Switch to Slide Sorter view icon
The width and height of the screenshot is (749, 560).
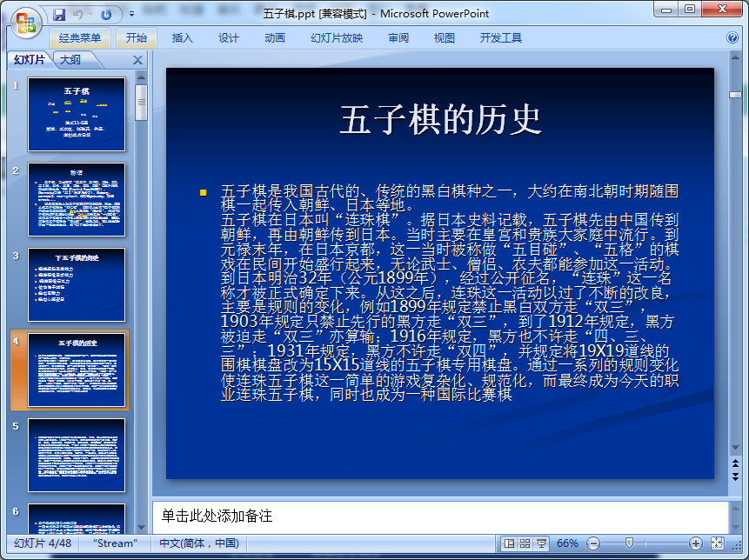click(x=525, y=543)
